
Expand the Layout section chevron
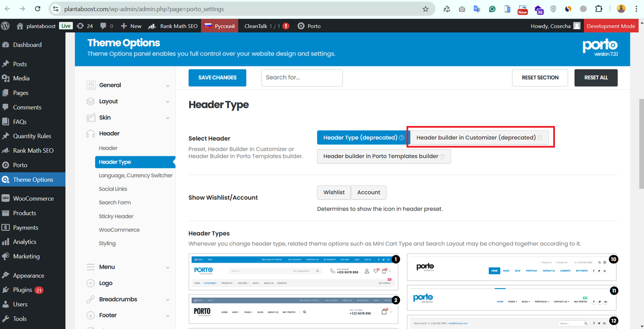pyautogui.click(x=168, y=102)
